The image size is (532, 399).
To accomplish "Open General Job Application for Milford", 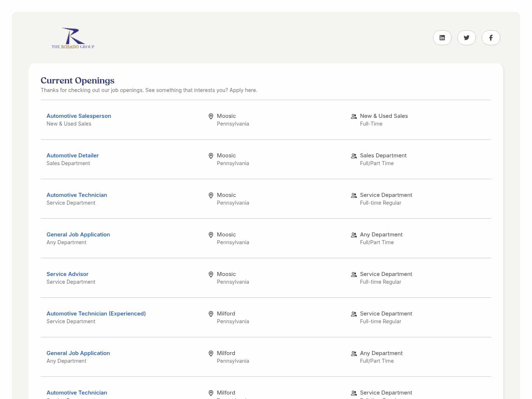I will pos(78,353).
